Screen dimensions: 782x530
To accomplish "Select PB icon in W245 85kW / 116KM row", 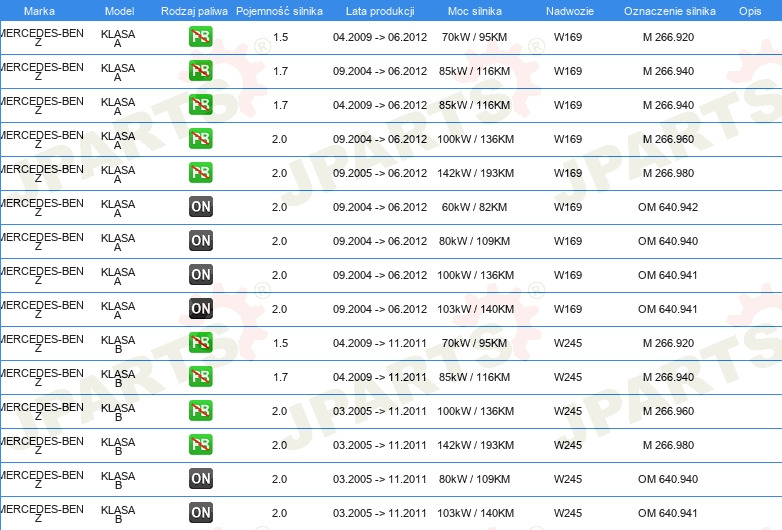I will click(200, 376).
